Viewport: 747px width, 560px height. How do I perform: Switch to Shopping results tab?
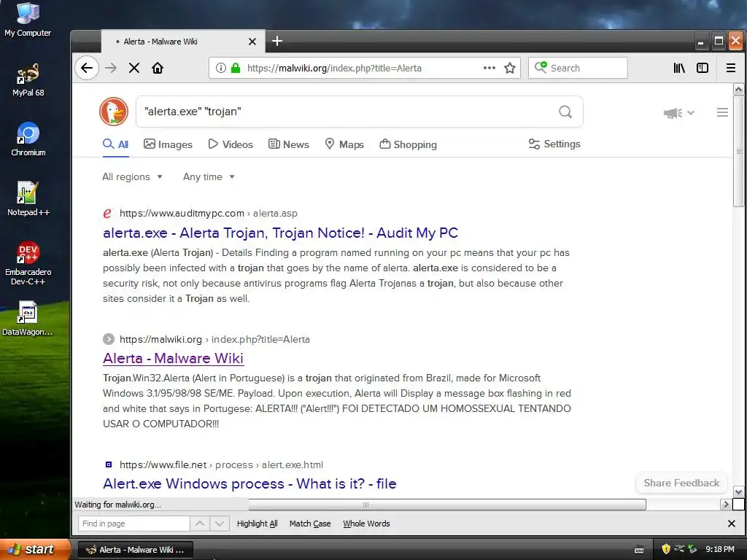[409, 144]
